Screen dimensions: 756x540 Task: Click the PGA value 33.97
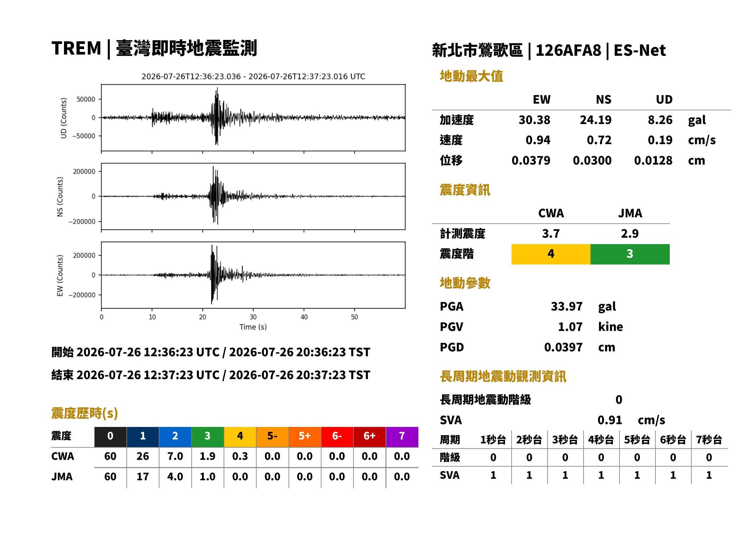pyautogui.click(x=566, y=306)
